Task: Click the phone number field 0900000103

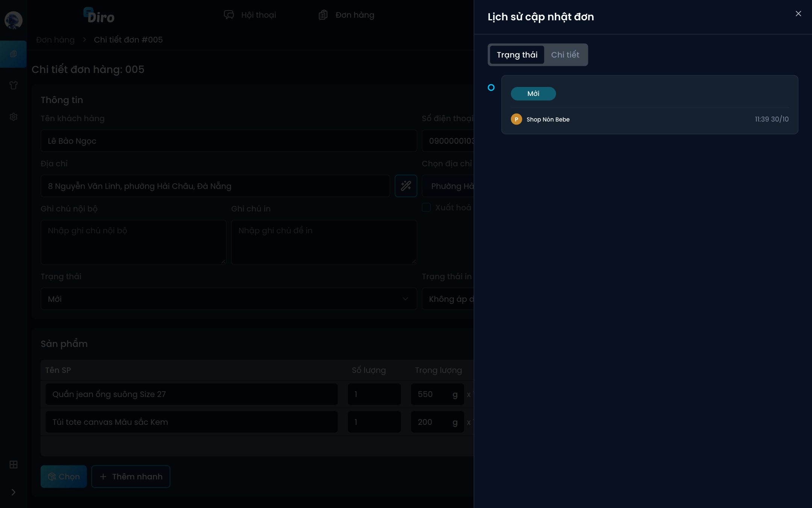Action: (448, 141)
